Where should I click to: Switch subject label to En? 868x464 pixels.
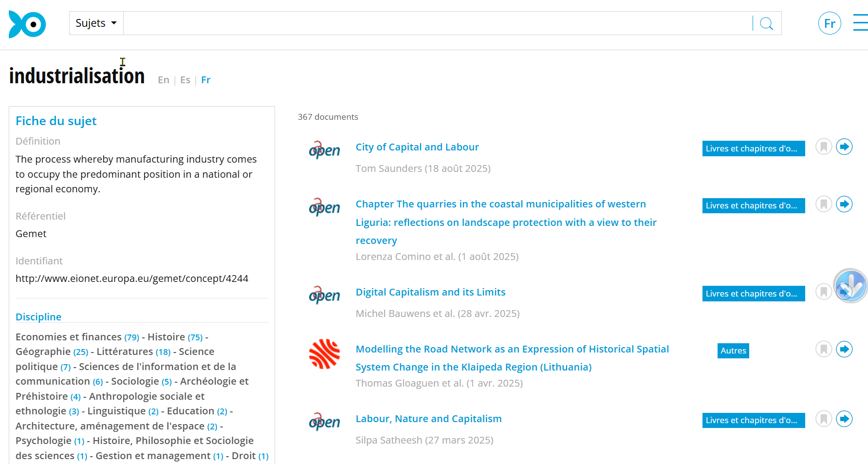164,80
